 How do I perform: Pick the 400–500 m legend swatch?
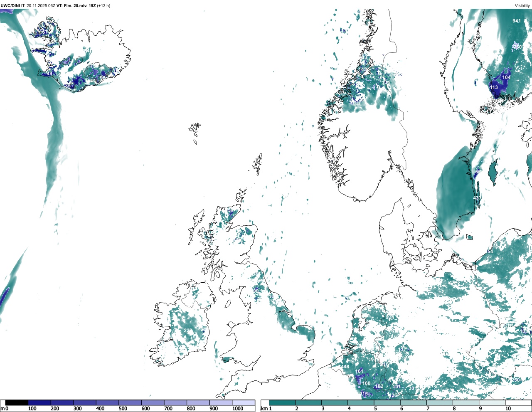[108, 402]
